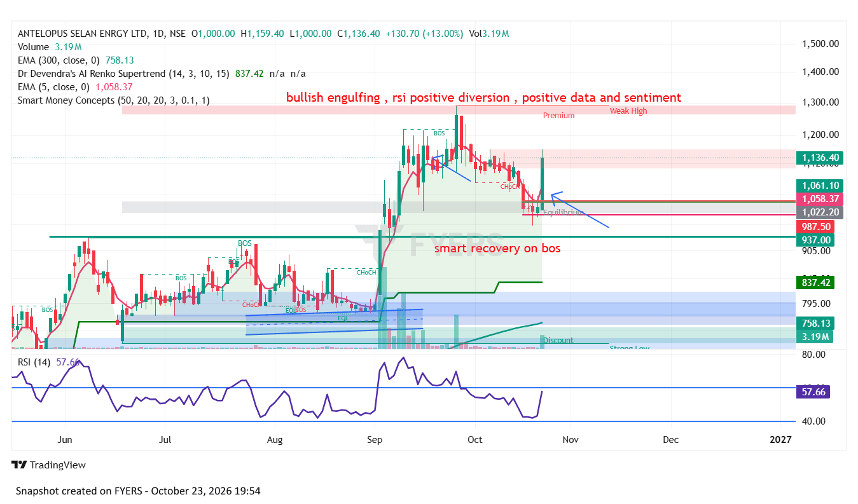Select the 'smart recovery on bos' annotation
Screen dimensions: 858x504
point(497,249)
